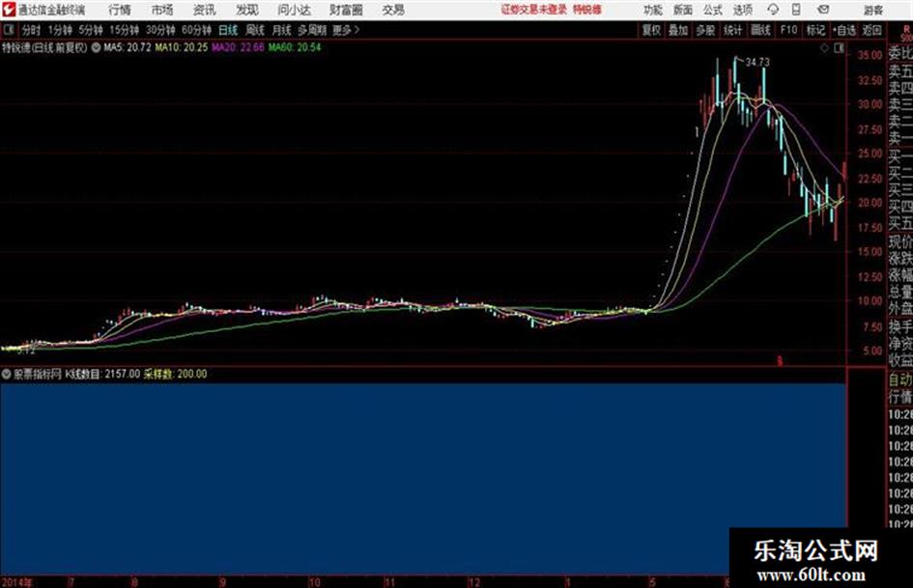This screenshot has width=913, height=588.
Task: Open the 市场 menu
Action: [162, 10]
